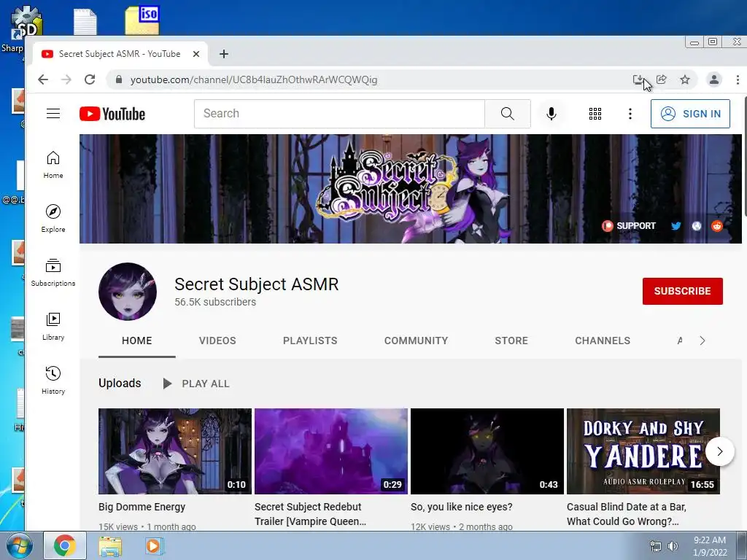
Task: Open YouTube settings three-dot menu
Action: [x=630, y=113]
